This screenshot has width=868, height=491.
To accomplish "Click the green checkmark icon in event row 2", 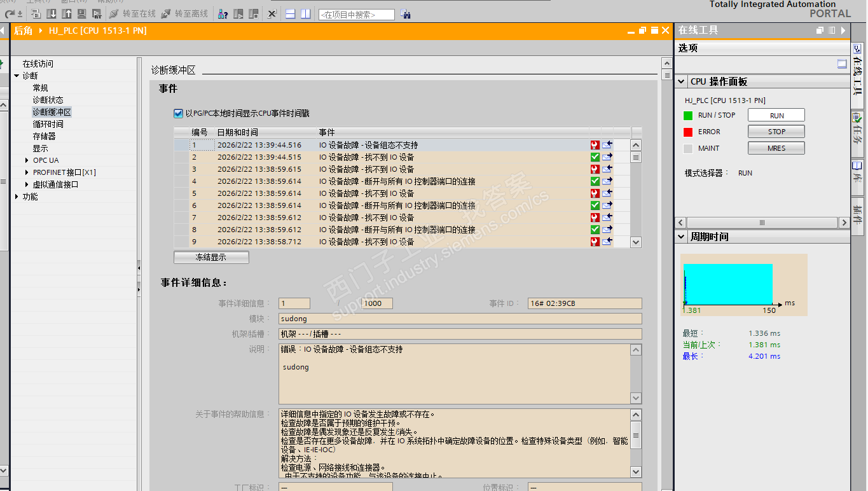I will coord(595,157).
